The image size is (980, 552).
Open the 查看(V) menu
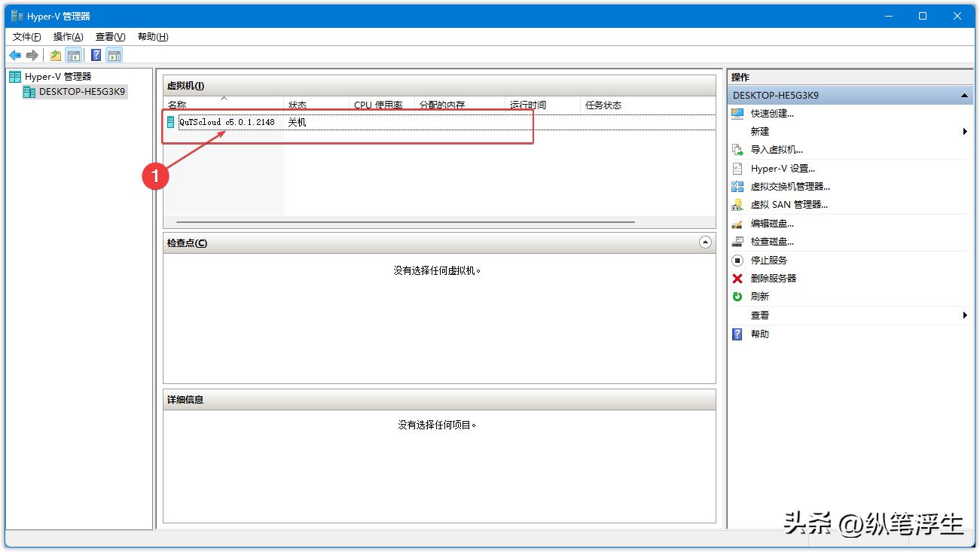[111, 37]
